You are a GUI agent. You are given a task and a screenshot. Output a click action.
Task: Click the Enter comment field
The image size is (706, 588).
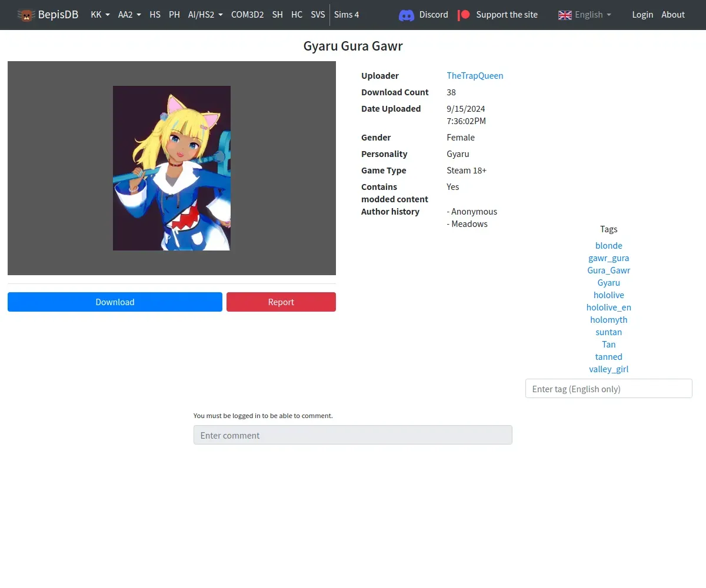[353, 435]
